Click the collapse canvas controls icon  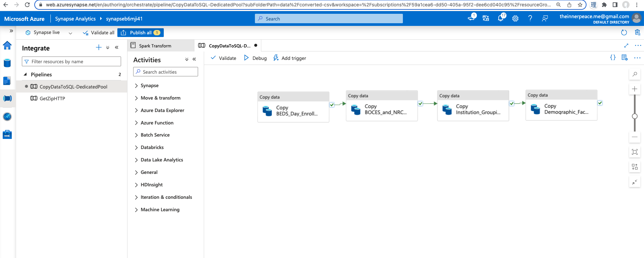[635, 182]
